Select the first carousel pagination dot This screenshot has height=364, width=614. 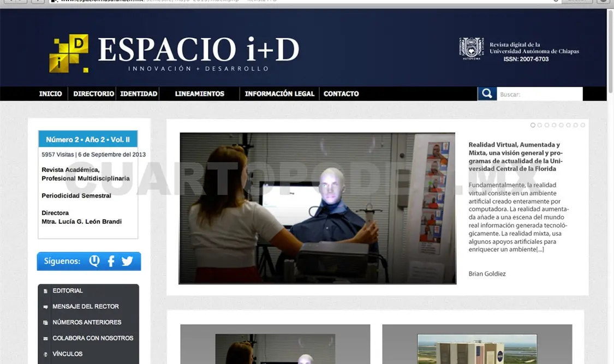(x=533, y=125)
